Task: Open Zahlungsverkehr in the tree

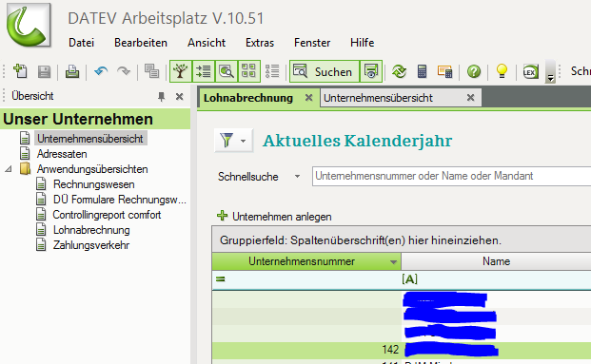Action: pyautogui.click(x=91, y=245)
